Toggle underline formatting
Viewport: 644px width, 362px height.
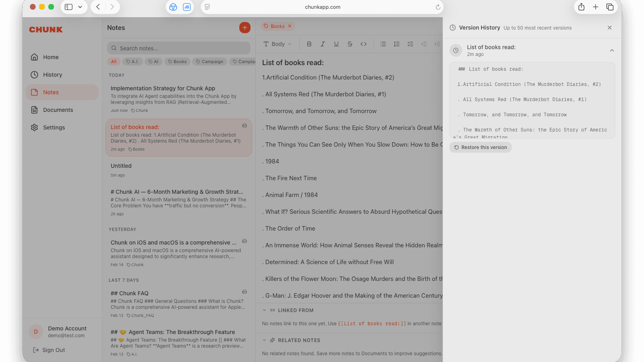[336, 44]
